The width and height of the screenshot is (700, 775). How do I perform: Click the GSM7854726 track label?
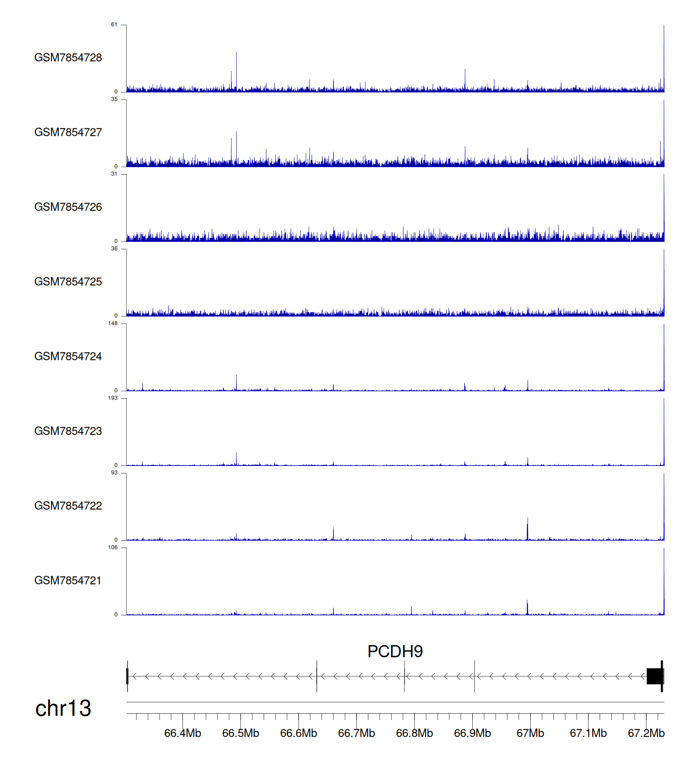(68, 207)
